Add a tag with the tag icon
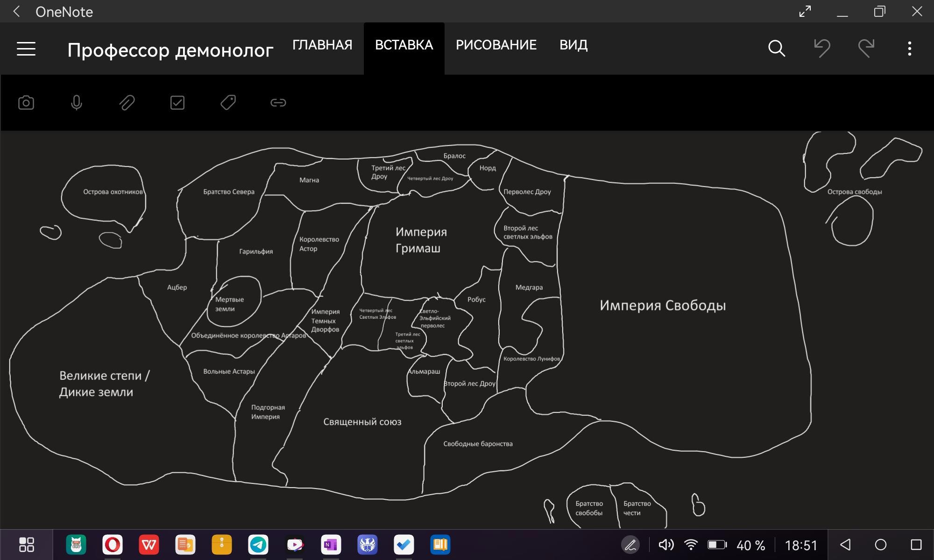Viewport: 934px width, 560px height. click(228, 103)
